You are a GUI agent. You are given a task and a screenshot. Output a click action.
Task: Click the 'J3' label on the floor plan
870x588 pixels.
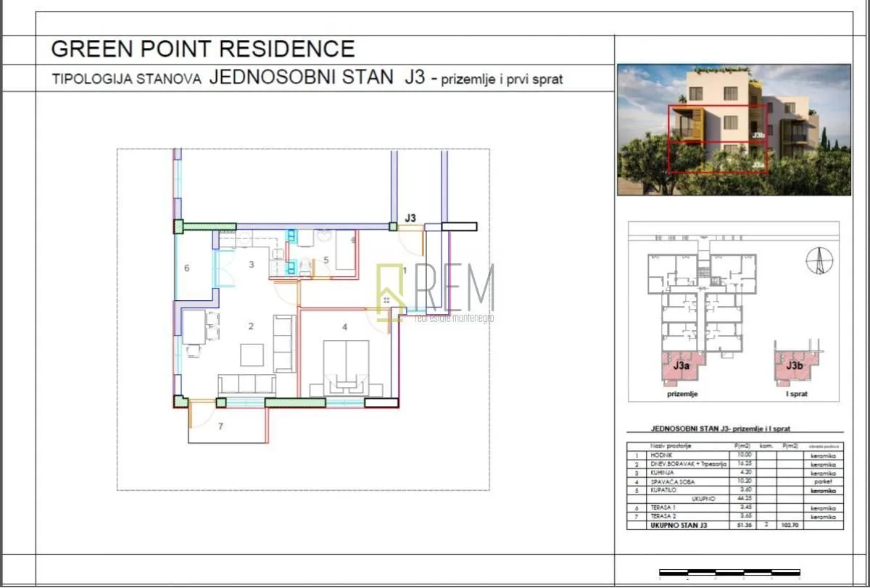(x=410, y=218)
